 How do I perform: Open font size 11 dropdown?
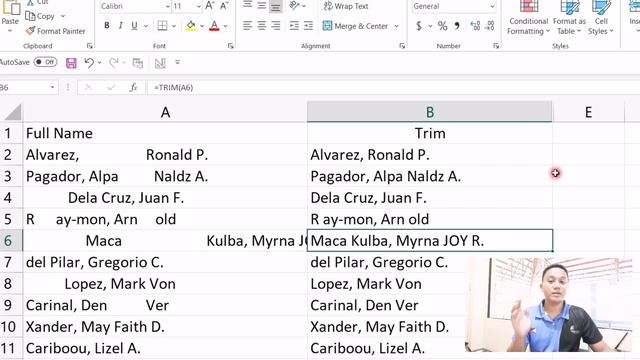(198, 7)
